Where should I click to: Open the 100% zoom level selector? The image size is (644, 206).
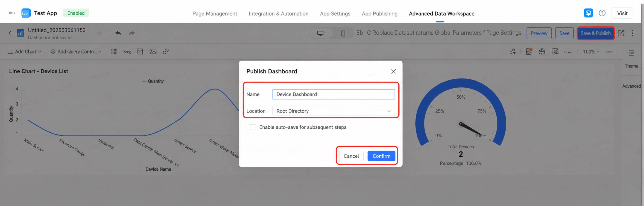(591, 51)
